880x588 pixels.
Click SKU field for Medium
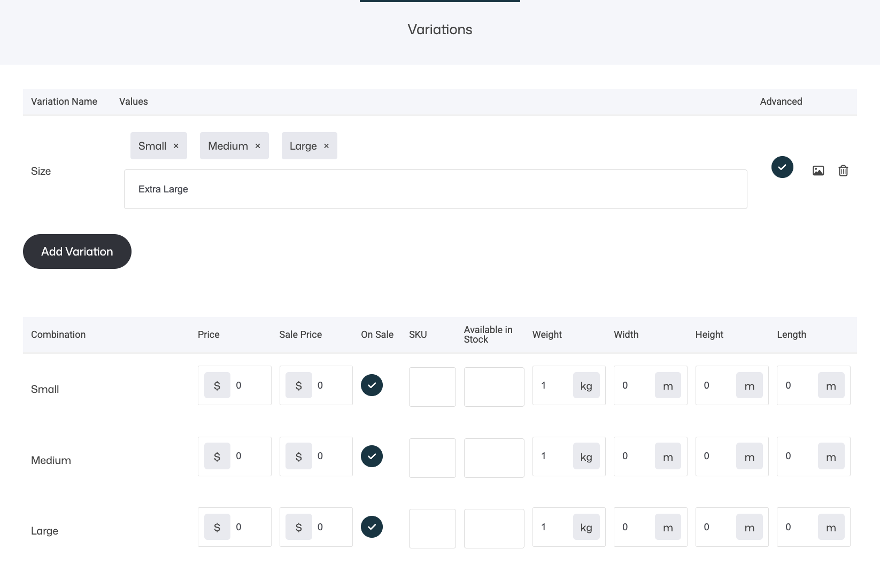click(433, 458)
